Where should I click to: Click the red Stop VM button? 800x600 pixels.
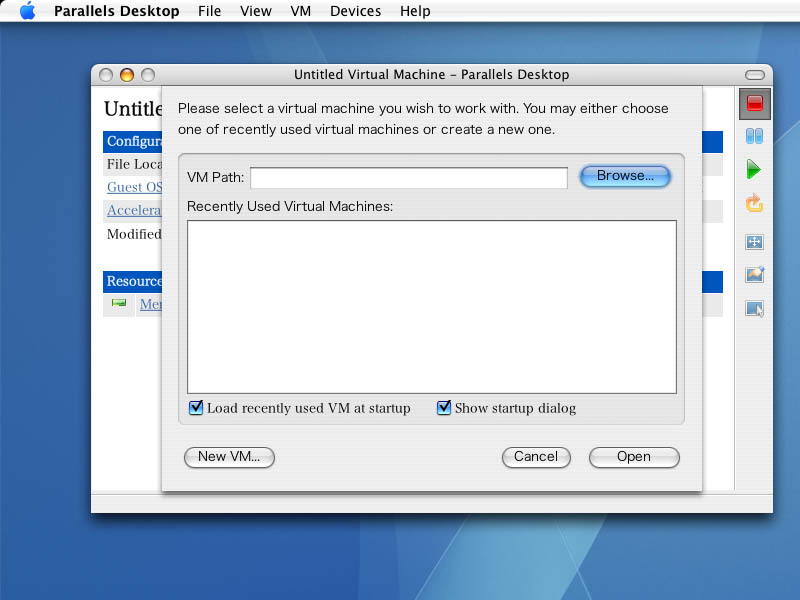(x=755, y=103)
